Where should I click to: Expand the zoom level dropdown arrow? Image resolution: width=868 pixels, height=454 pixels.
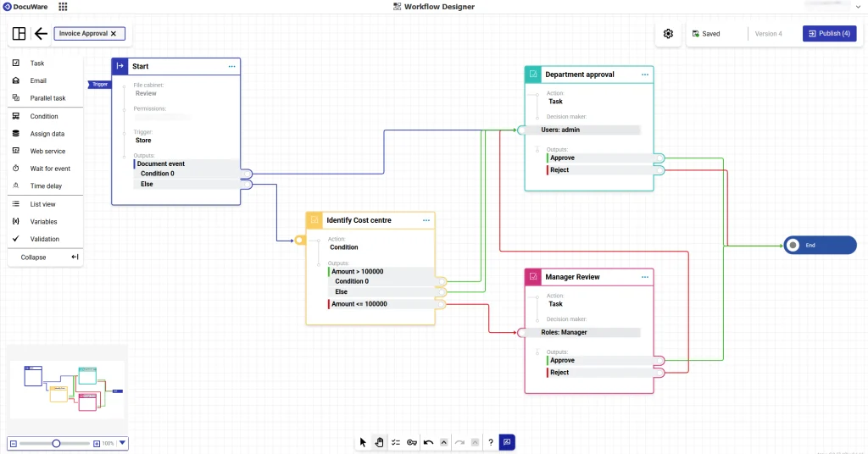[122, 443]
